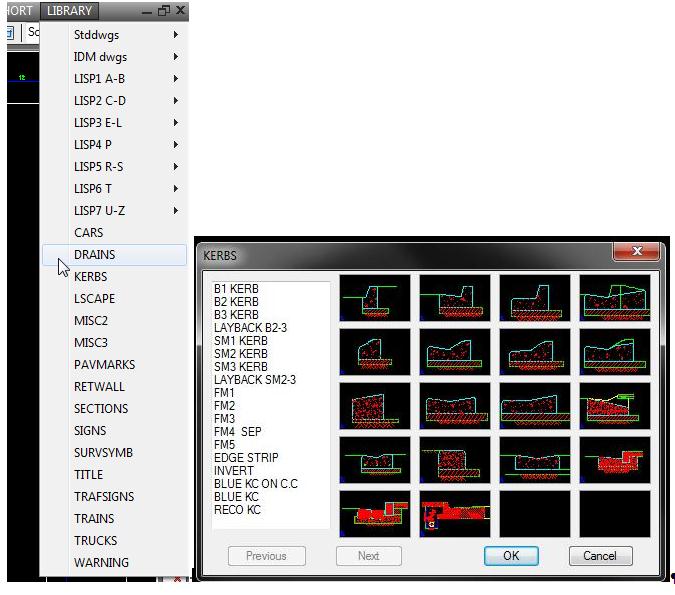Expand the LISP5 R-S submenu
The image size is (675, 595).
[115, 166]
